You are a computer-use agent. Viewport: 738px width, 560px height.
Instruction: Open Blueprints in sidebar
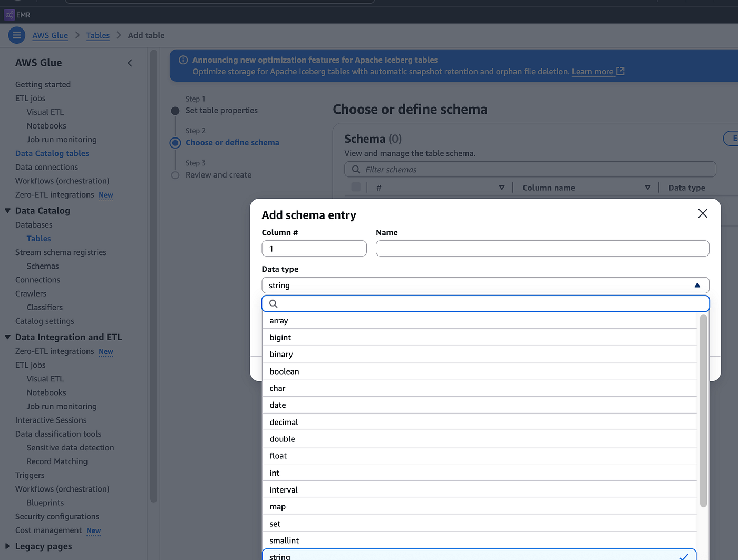pyautogui.click(x=45, y=503)
